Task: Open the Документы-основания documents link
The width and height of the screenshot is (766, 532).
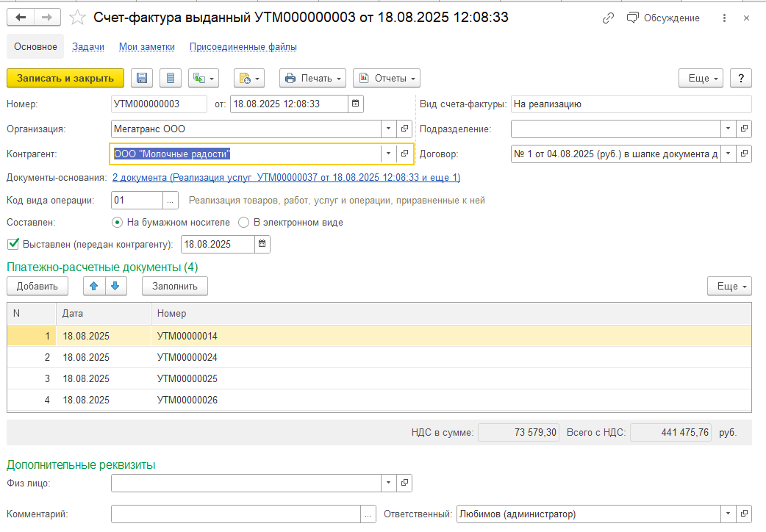Action: pyautogui.click(x=286, y=177)
